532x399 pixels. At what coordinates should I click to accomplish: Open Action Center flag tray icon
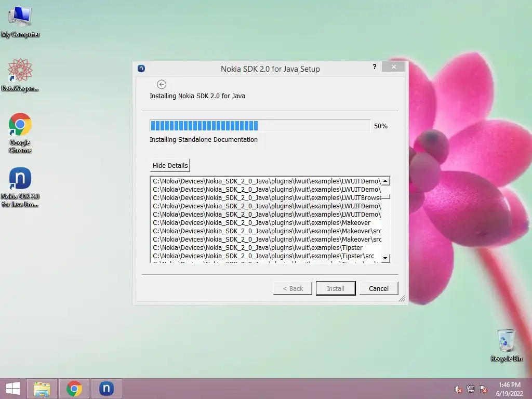pos(483,389)
